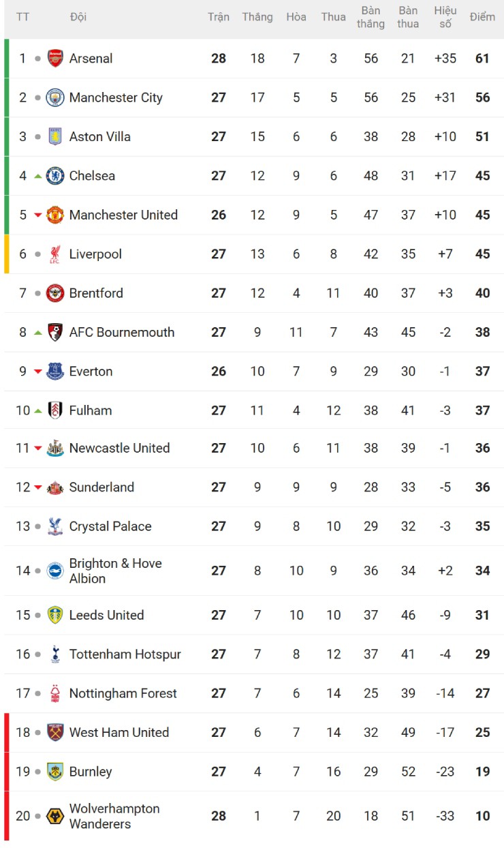
Task: Click the Chelsea club badge
Action: point(55,176)
